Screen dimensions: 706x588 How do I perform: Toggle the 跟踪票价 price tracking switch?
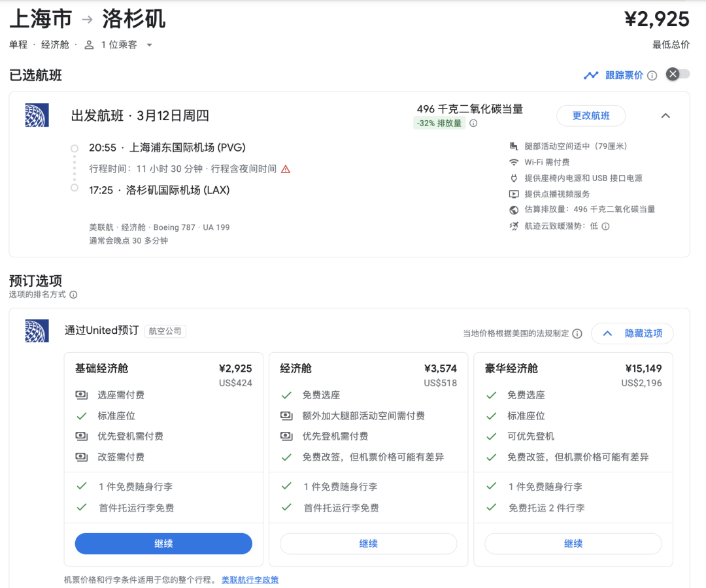(x=677, y=74)
